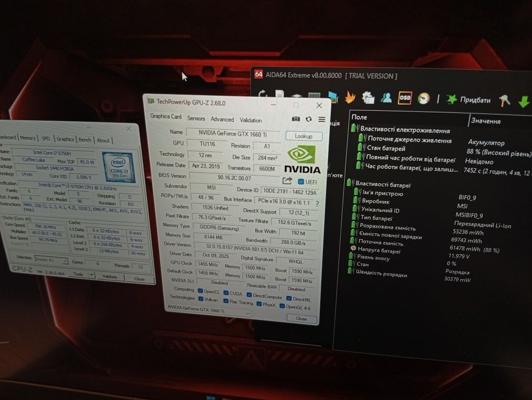Open the Advanced tab in GPU-Z
The image size is (532, 400).
tap(222, 120)
